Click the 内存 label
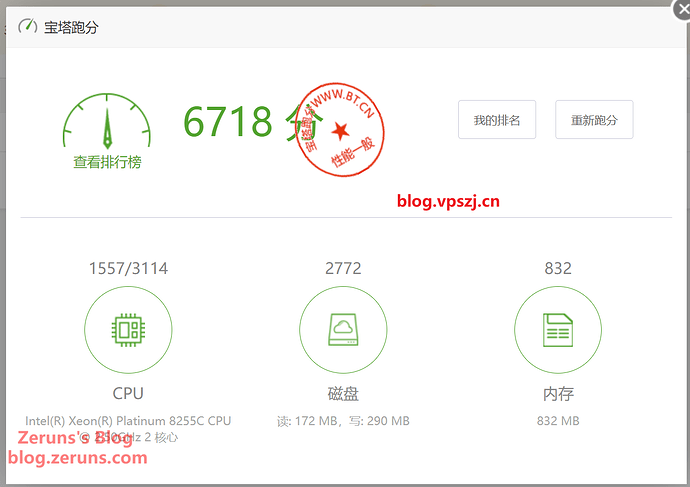Screen dimensions: 690x487 [x=558, y=393]
